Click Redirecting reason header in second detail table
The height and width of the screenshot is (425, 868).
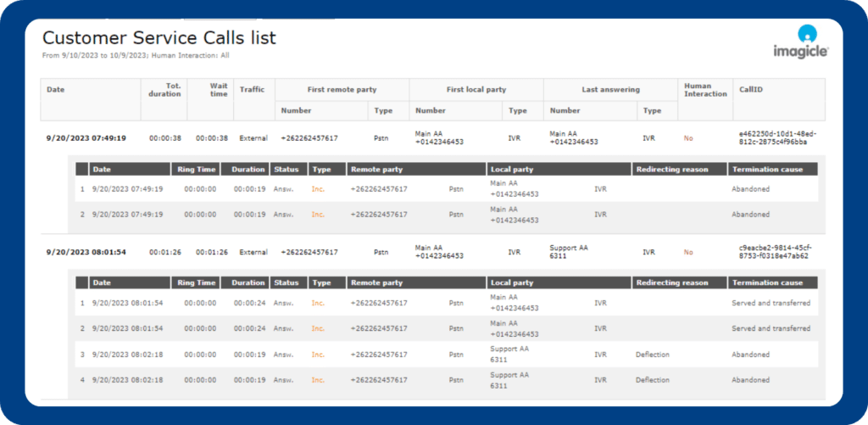(x=671, y=282)
